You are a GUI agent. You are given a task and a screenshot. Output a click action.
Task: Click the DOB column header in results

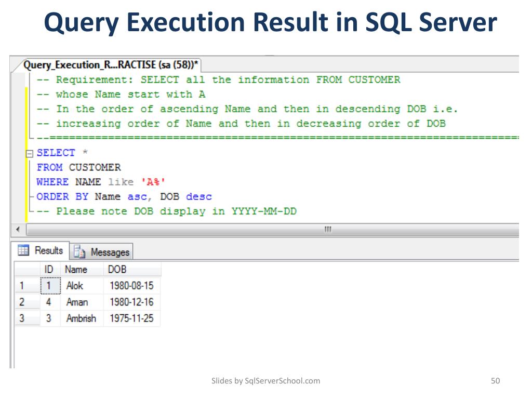132,270
